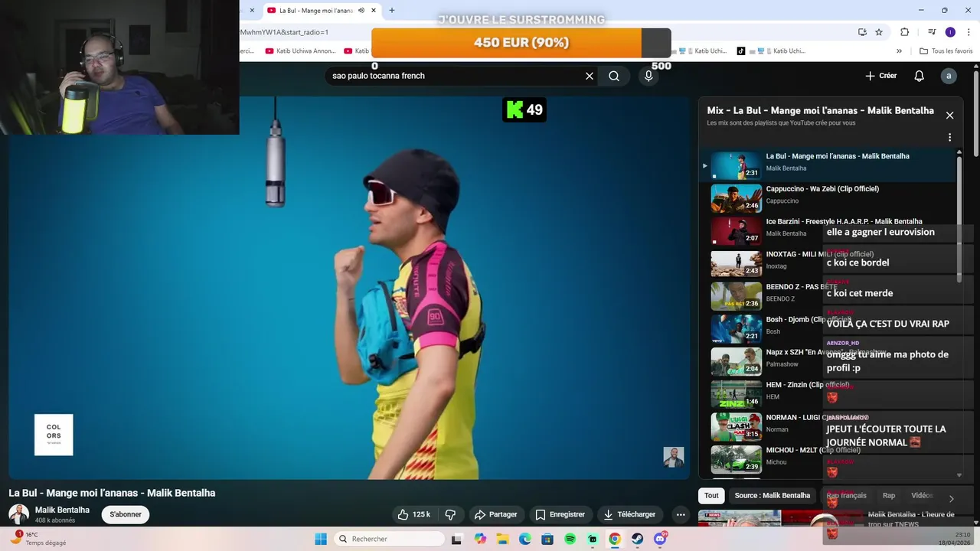Close the Mix playlist panel
The width and height of the screenshot is (980, 551).
point(949,116)
